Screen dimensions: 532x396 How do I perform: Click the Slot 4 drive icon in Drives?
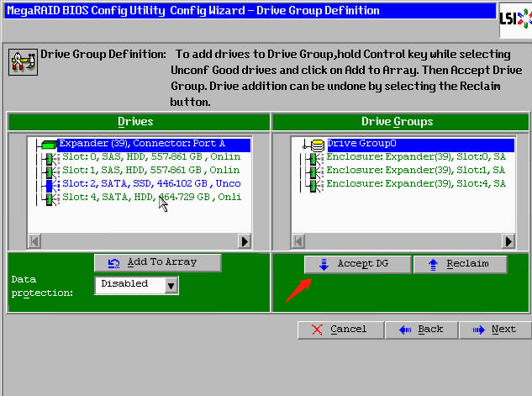[x=51, y=199]
